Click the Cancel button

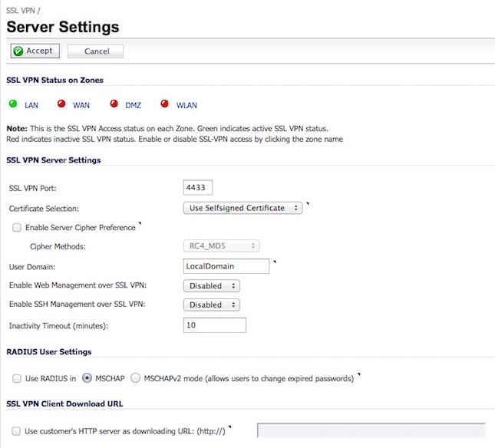[95, 51]
